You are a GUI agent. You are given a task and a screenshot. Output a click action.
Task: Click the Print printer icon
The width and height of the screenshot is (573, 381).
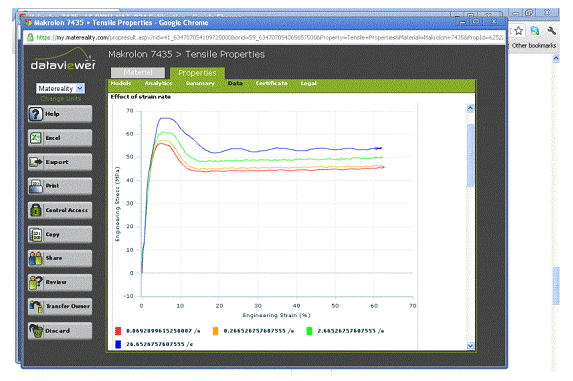point(36,186)
